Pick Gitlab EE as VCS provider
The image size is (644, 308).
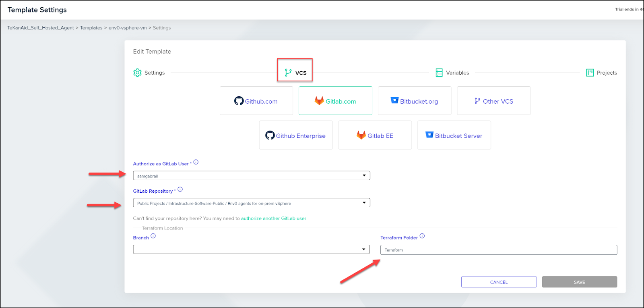click(375, 135)
